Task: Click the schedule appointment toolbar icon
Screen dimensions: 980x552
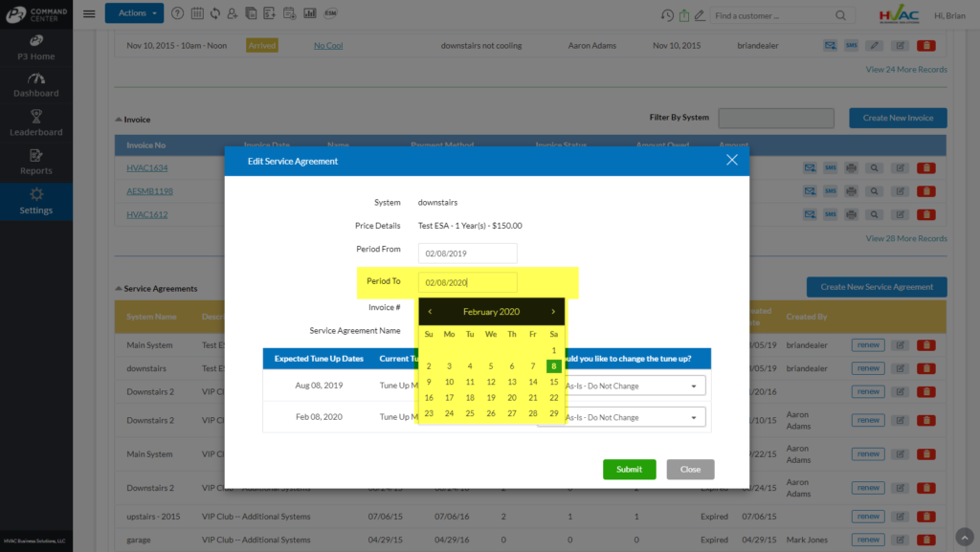Action: click(288, 12)
